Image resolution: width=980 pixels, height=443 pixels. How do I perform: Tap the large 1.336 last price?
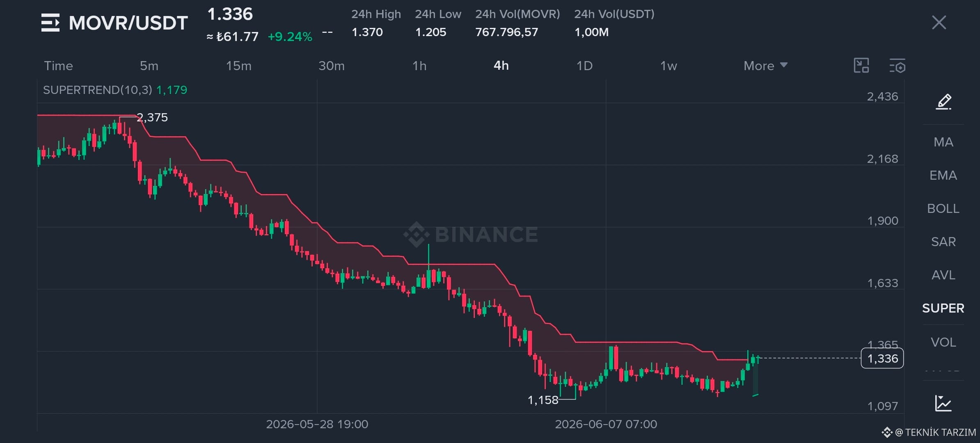(230, 14)
